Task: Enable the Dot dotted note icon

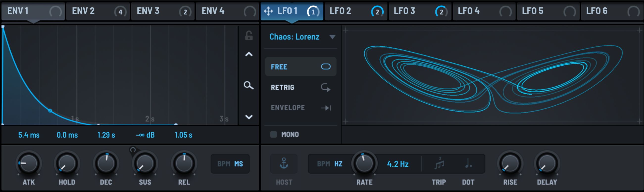Action: click(468, 164)
